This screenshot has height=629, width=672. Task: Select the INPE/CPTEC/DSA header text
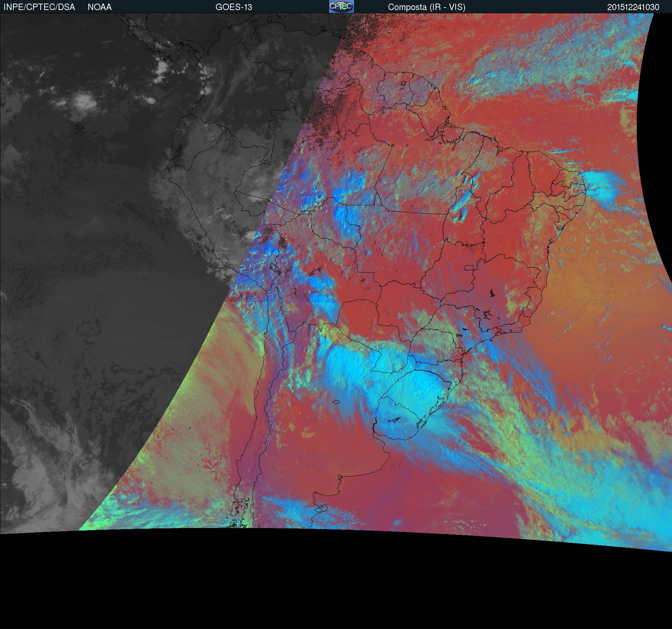tap(39, 7)
